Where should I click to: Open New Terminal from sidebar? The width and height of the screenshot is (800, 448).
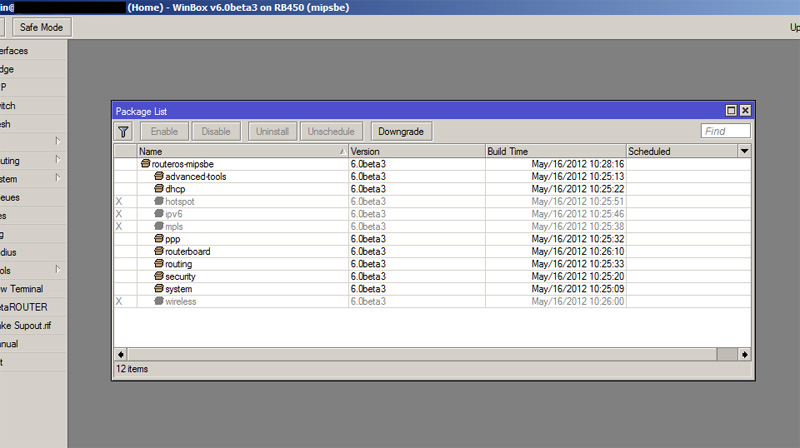pos(33,289)
